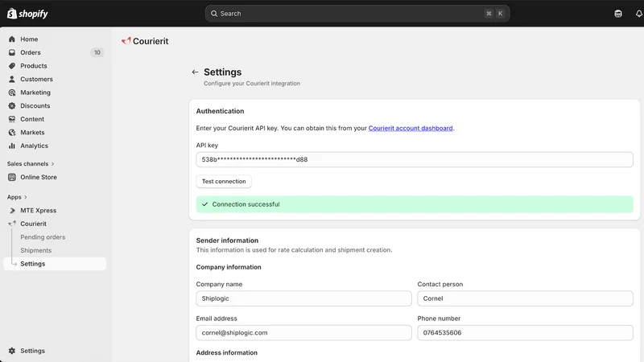Click the Products tag icon
644x362 pixels.
[x=12, y=66]
